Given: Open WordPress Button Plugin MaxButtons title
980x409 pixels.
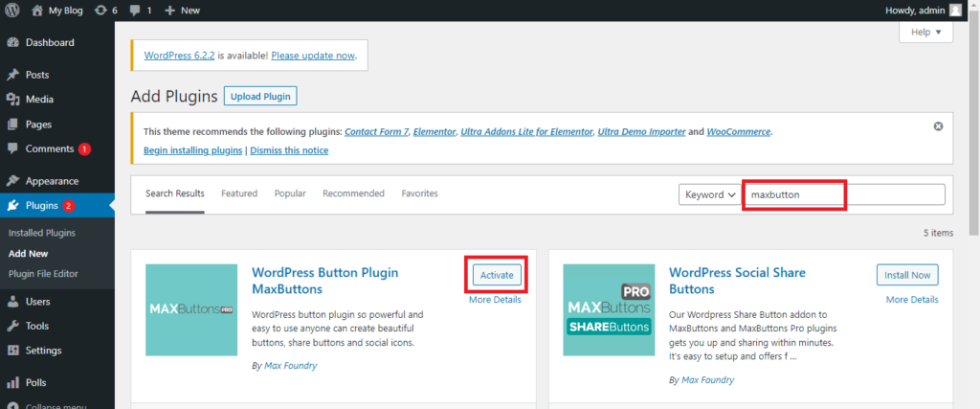Looking at the screenshot, I should (325, 281).
